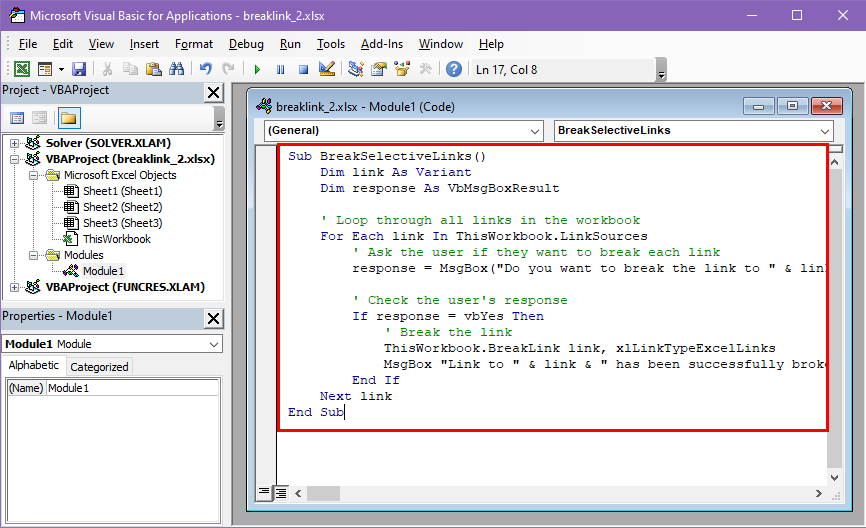Screen dimensions: 866x528
Task: Click the Redo toolbar icon
Action: pos(228,69)
